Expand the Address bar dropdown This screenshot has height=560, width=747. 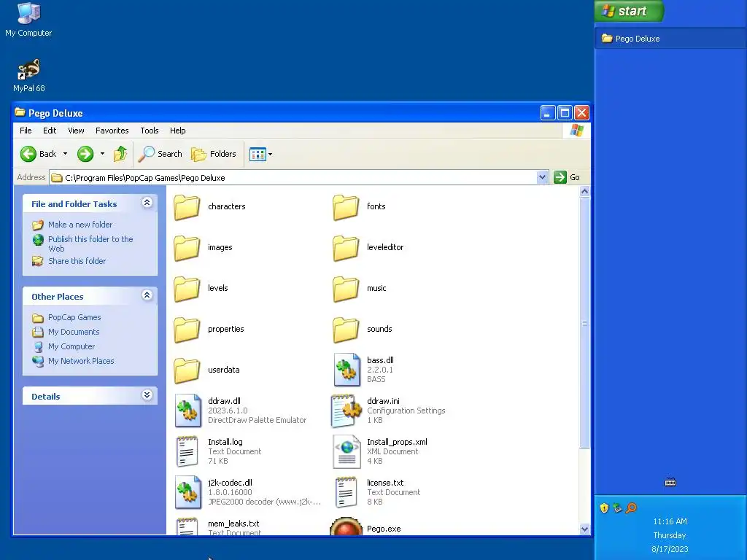pos(542,178)
